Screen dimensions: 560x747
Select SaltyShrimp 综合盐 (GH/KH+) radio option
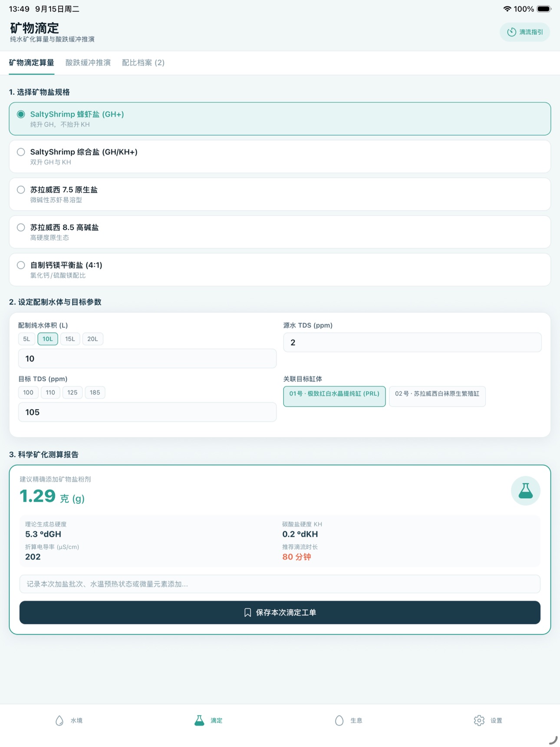280,157
